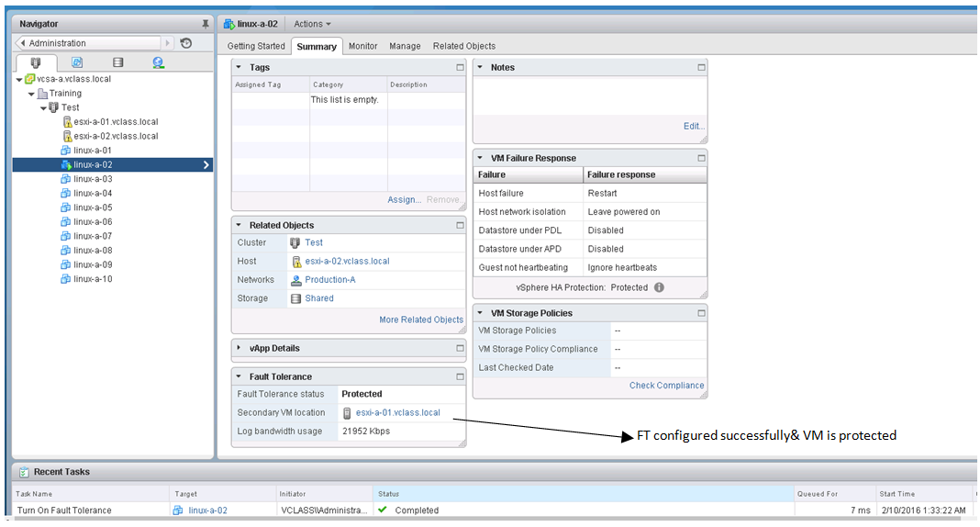Switch to the Summary tab

point(317,47)
